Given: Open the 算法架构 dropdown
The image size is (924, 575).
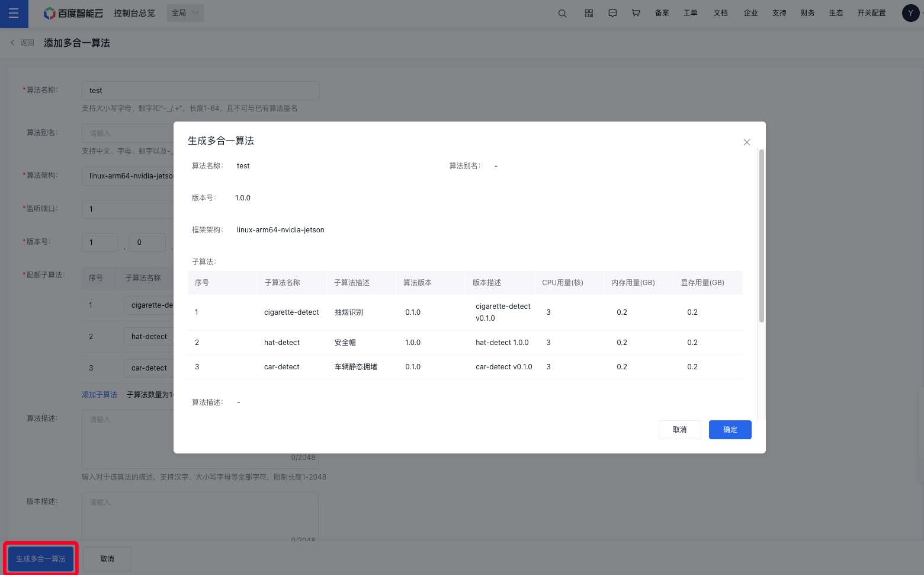Looking at the screenshot, I should coord(130,176).
